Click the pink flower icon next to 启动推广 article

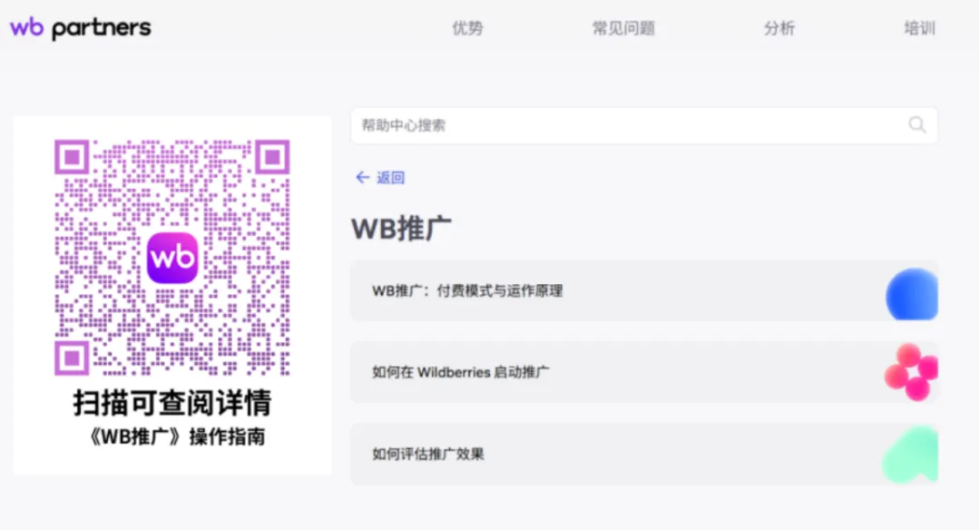click(x=912, y=373)
